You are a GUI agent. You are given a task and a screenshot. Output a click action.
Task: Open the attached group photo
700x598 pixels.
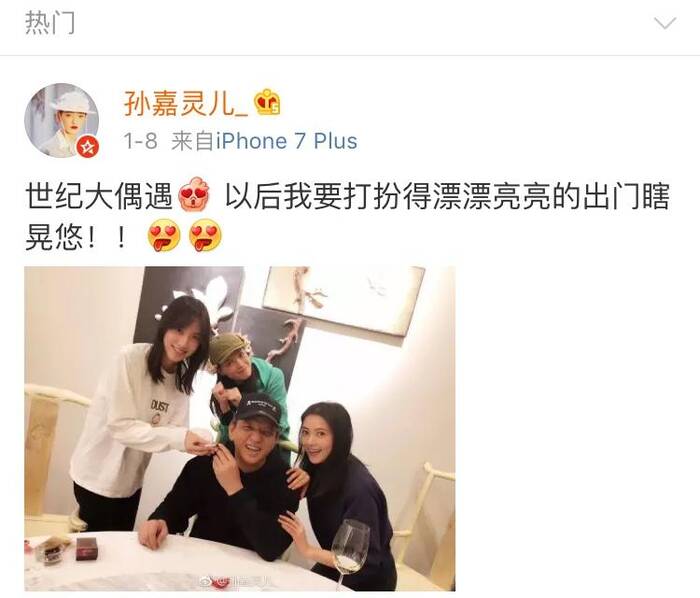(x=240, y=428)
